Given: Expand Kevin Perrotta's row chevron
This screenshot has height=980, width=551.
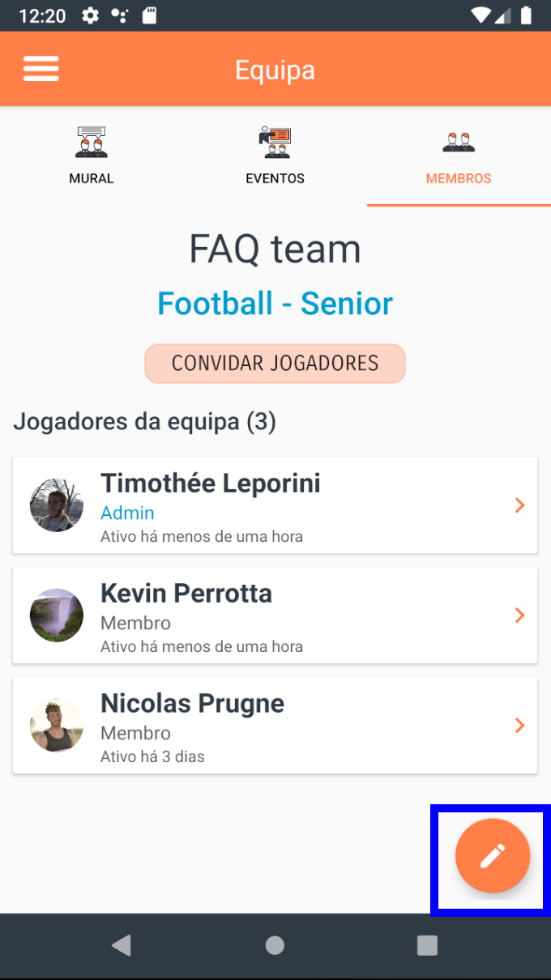Looking at the screenshot, I should tap(520, 616).
